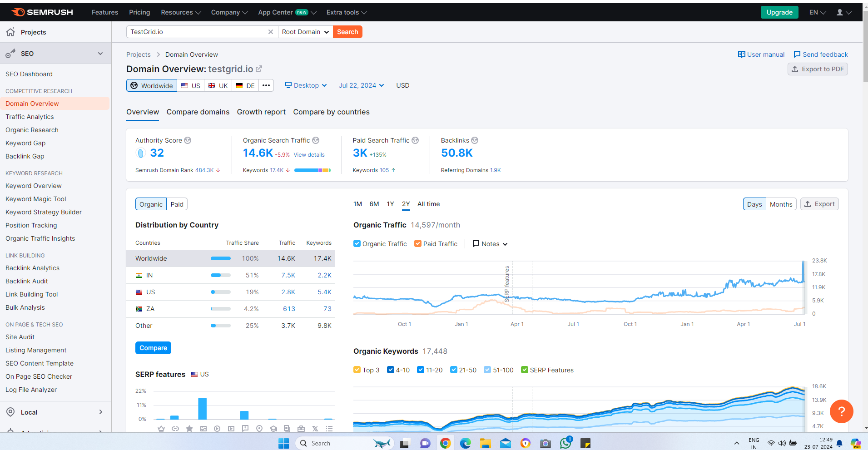Click the more countries ellipsis button
Viewport: 868px width, 450px height.
266,85
